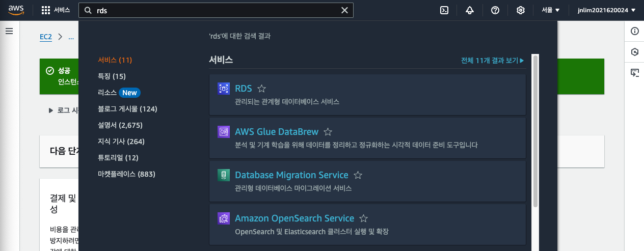Expand the hamburger side navigation
Viewport: 644px width, 251px height.
pyautogui.click(x=9, y=31)
